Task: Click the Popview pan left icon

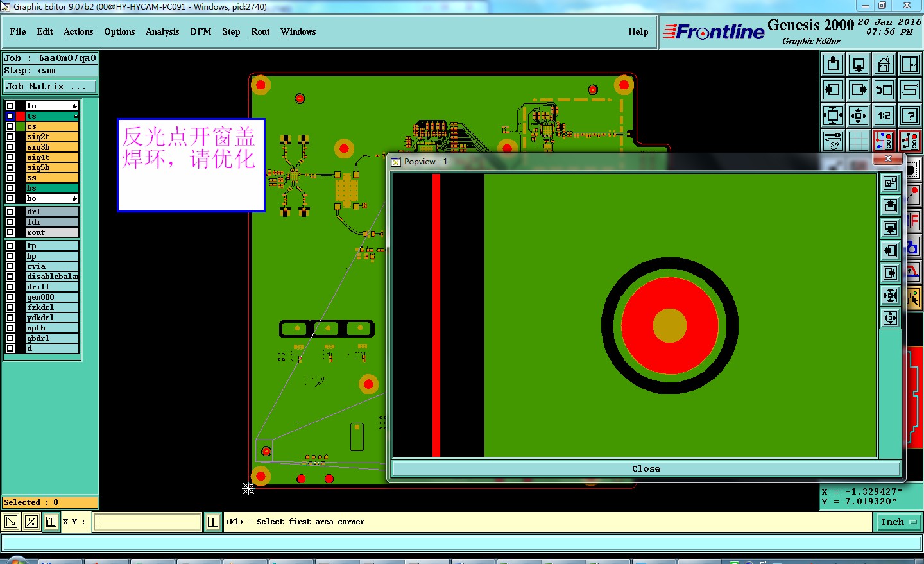Action: click(x=890, y=251)
